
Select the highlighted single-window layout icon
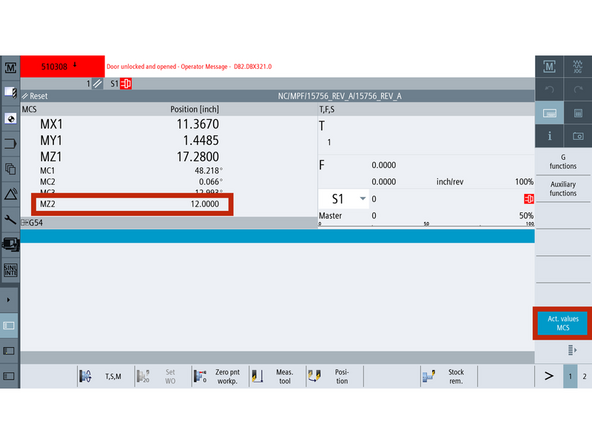pos(9,325)
